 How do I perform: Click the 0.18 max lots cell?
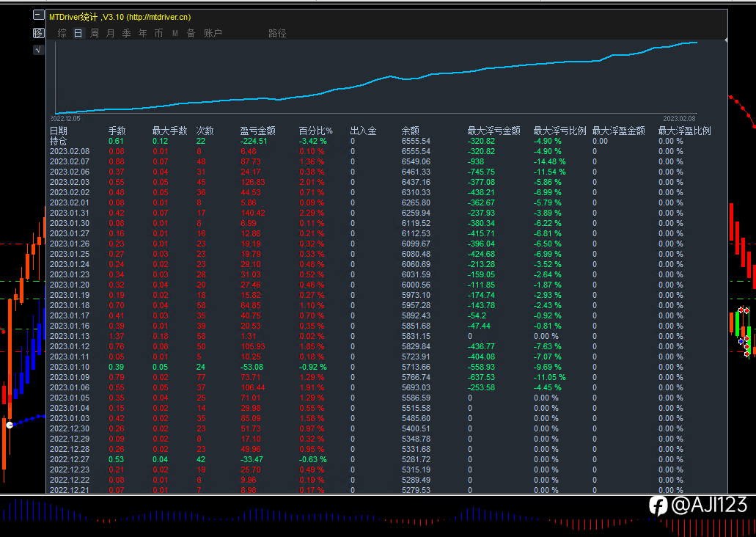[161, 336]
